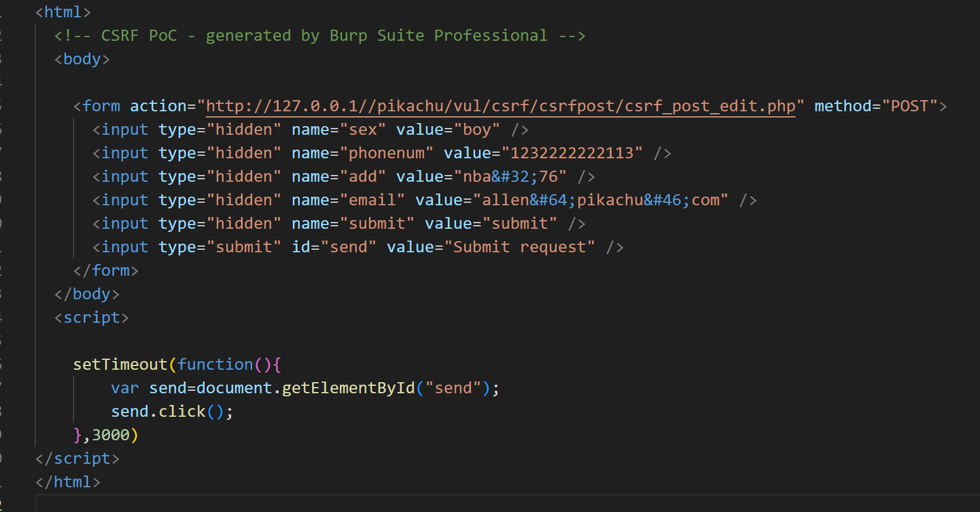The image size is (980, 512).
Task: Click the "send" string in getElementById
Action: tap(453, 388)
